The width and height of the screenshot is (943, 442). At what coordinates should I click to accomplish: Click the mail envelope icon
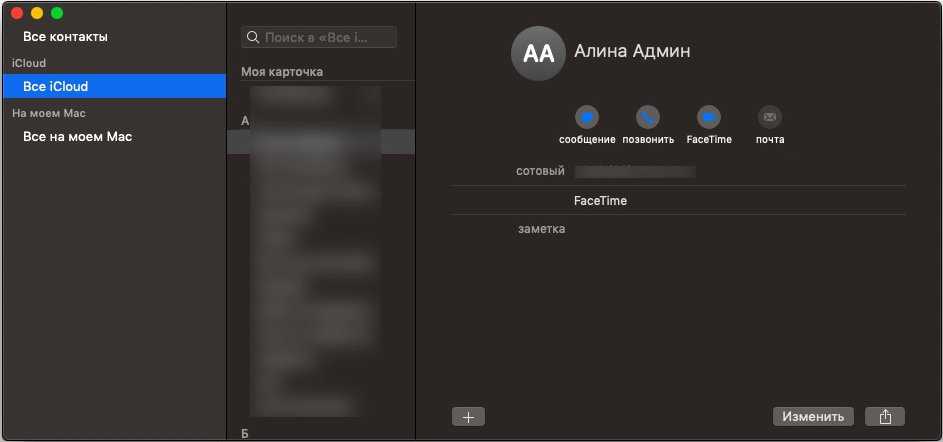[769, 116]
